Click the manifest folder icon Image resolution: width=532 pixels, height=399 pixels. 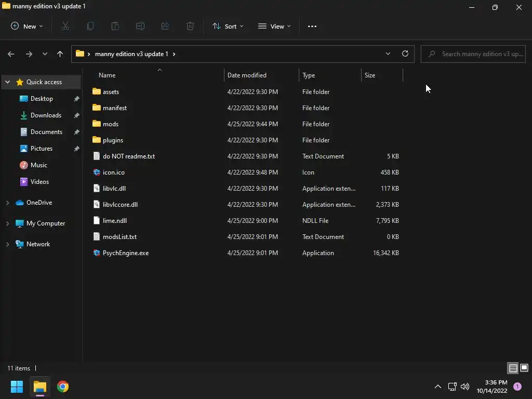coord(97,108)
